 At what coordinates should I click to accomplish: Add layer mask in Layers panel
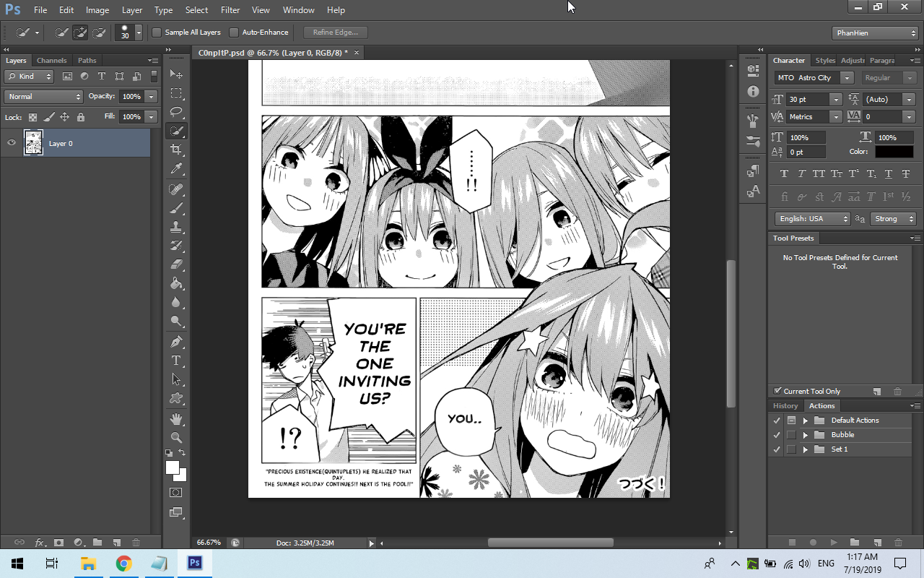58,542
